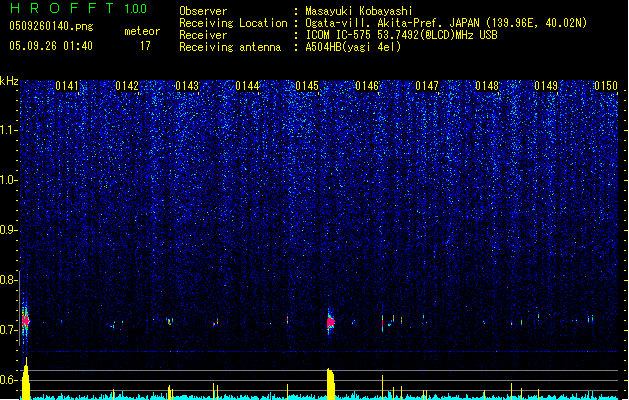Click the 0.7 kHz axis tick label
The image size is (629, 400).
(8, 330)
